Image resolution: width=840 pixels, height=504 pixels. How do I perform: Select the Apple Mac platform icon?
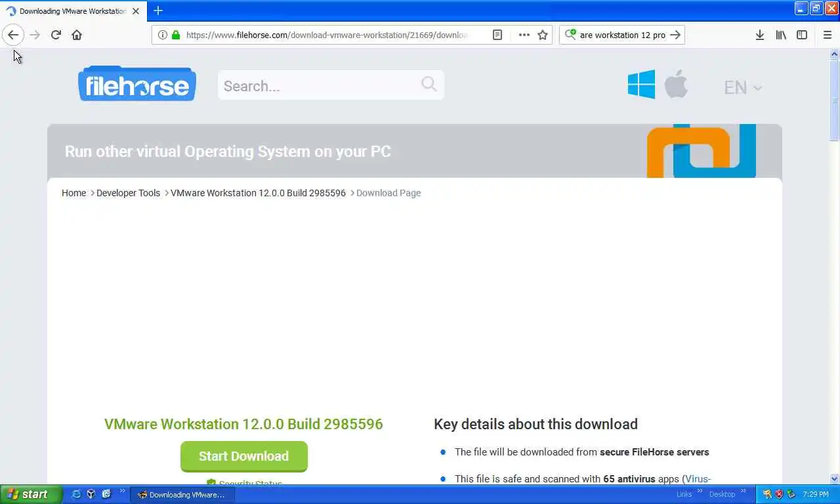pyautogui.click(x=676, y=84)
